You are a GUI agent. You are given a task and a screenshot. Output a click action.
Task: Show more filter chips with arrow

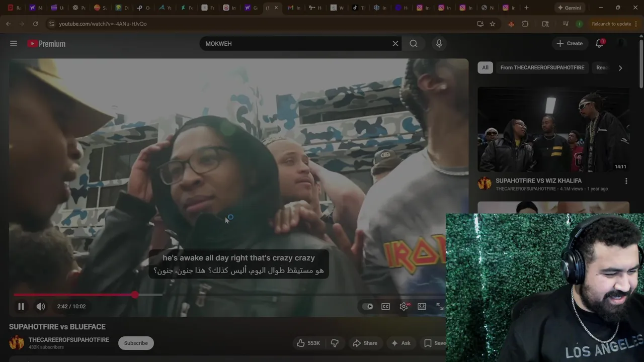point(620,68)
